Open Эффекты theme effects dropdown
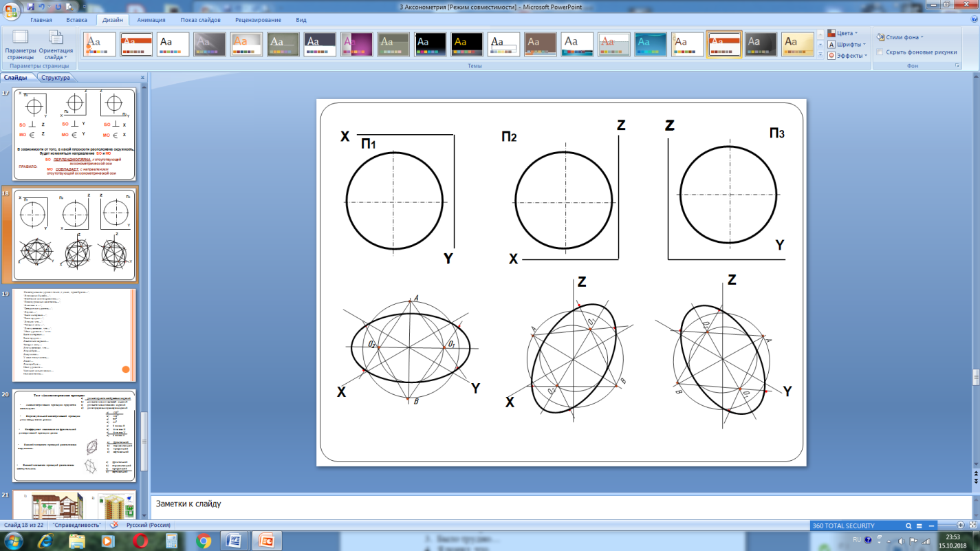This screenshot has width=980, height=551. 847,56
